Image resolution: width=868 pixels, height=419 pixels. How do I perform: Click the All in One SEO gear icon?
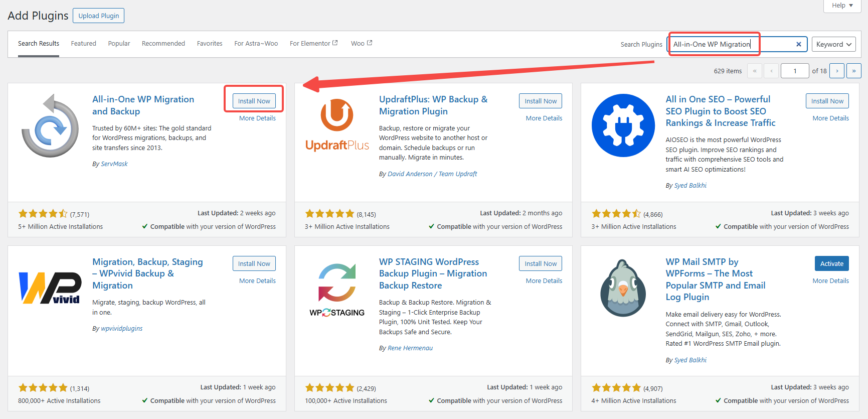point(623,125)
